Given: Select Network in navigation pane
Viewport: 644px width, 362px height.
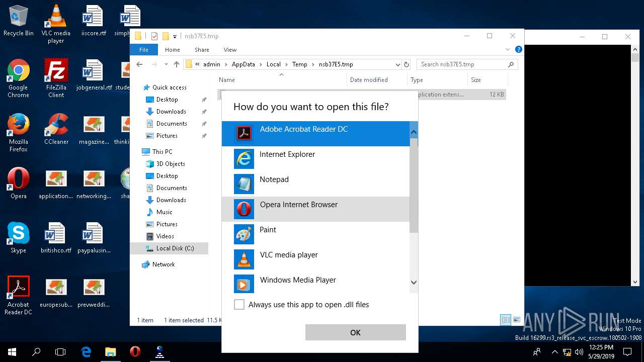Looking at the screenshot, I should 164,264.
